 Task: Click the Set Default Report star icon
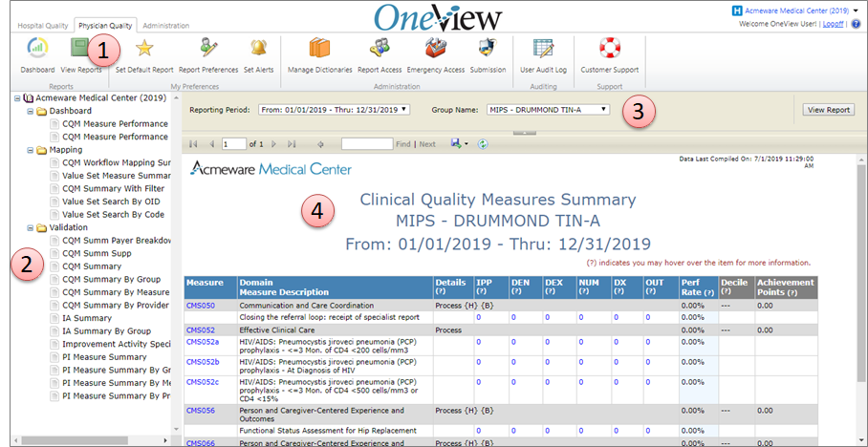point(144,48)
